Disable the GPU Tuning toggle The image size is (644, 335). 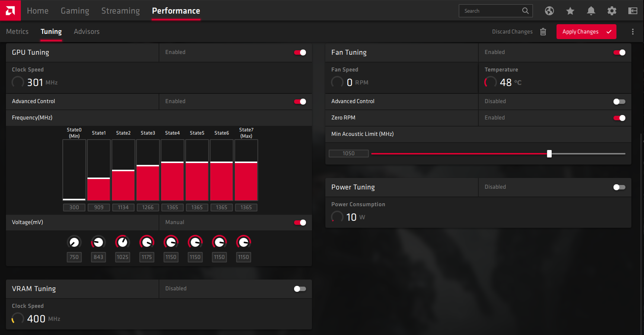point(300,52)
